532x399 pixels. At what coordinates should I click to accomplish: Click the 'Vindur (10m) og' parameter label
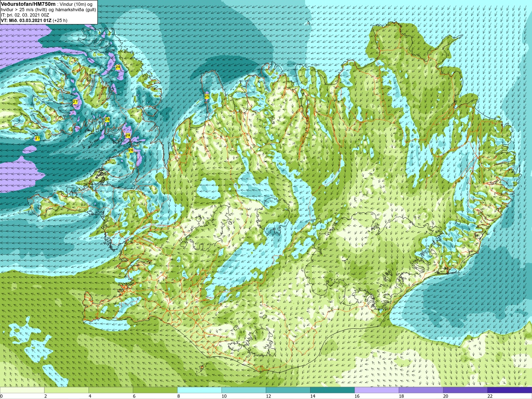[x=76, y=4]
